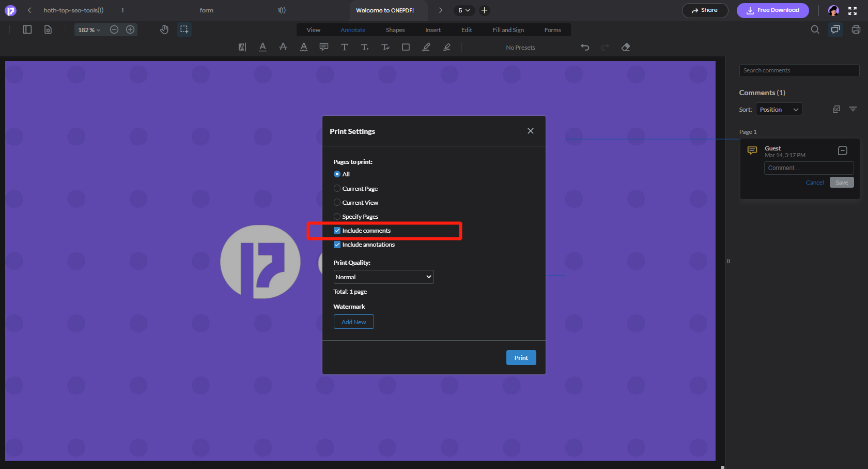Screen dimensions: 868x469
Task: Select the Pan hand tool
Action: [x=164, y=29]
